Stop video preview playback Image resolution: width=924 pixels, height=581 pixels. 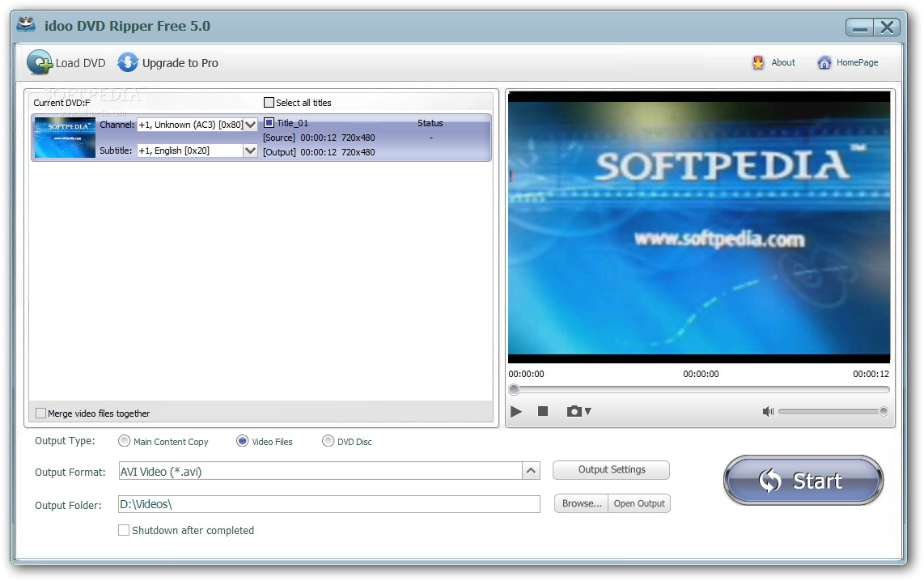pyautogui.click(x=543, y=412)
